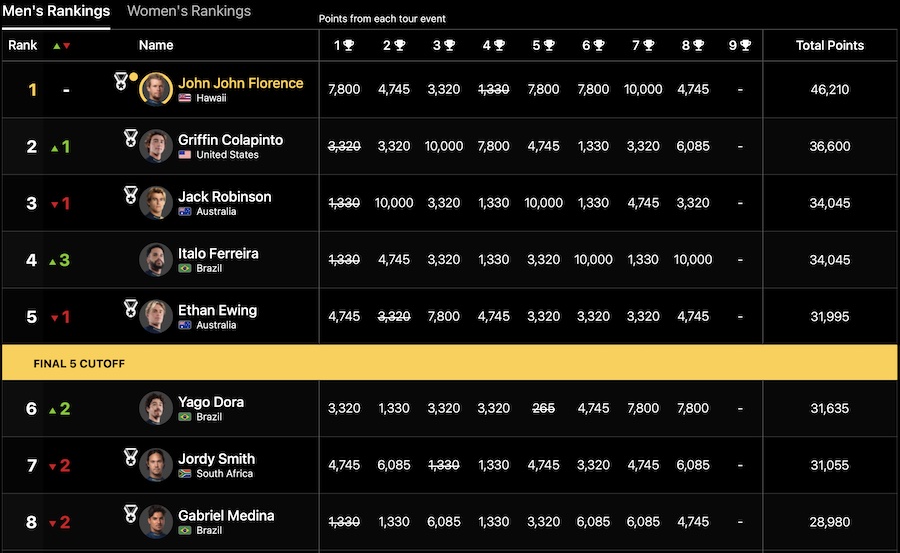Toggle the rank movement sort arrows
Screen dimensions: 900x553
tap(61, 45)
